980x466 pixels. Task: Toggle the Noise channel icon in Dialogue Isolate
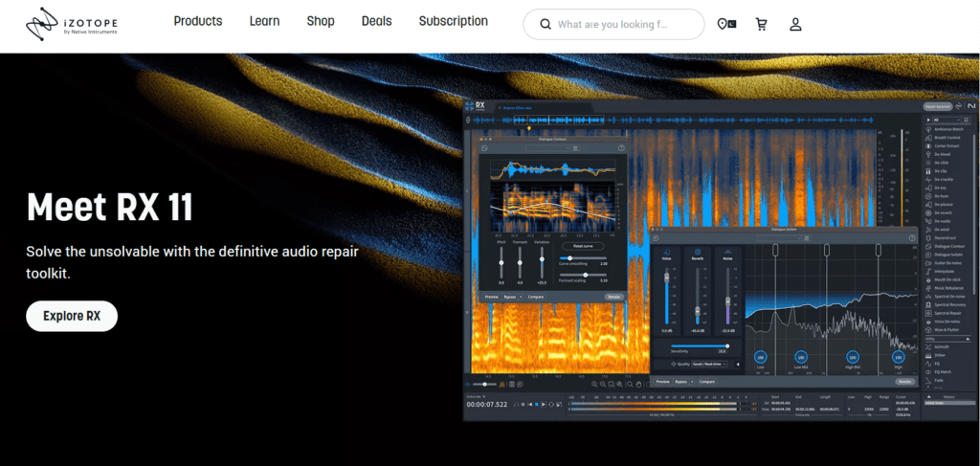click(x=727, y=251)
